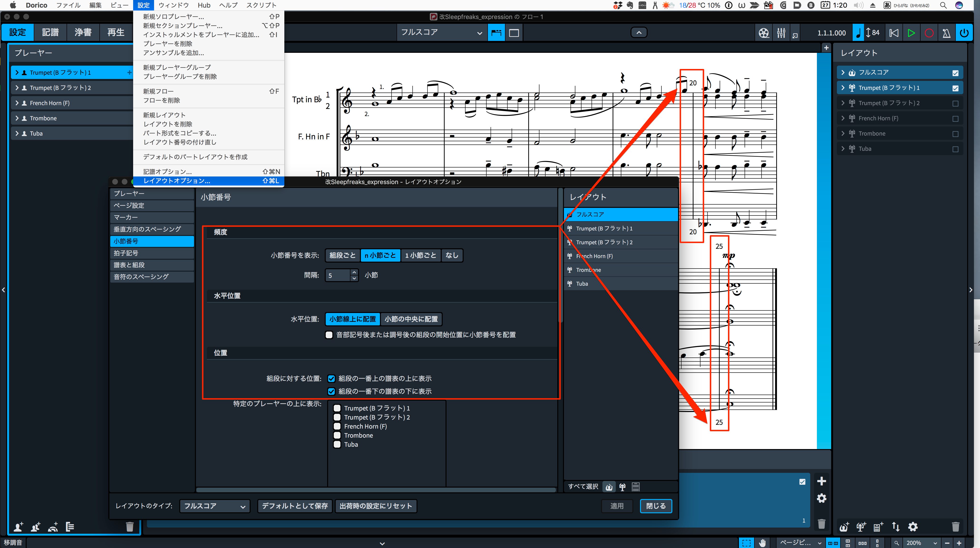Expand French Horn (F) player
This screenshot has height=548, width=980.
tap(17, 103)
